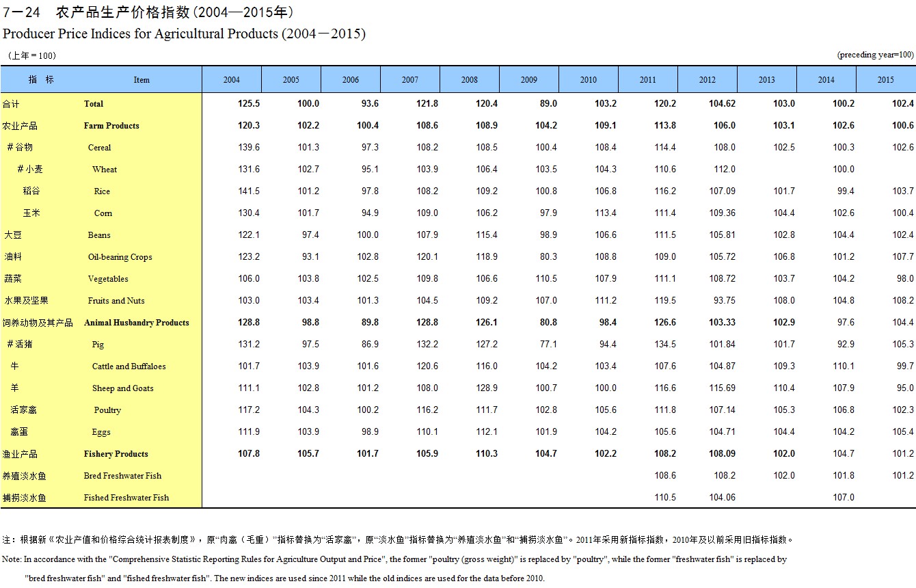Click the 2004 column header
The height and width of the screenshot is (588, 916).
[232, 80]
